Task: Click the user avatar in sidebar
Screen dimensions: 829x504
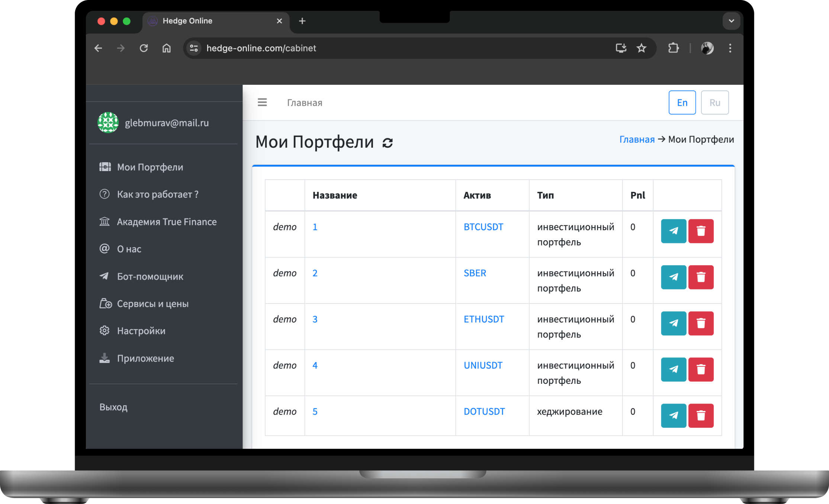Action: point(108,122)
